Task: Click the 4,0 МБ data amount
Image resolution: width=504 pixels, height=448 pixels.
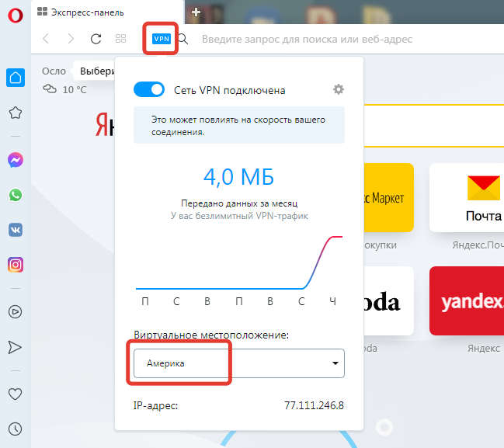Action: (239, 177)
